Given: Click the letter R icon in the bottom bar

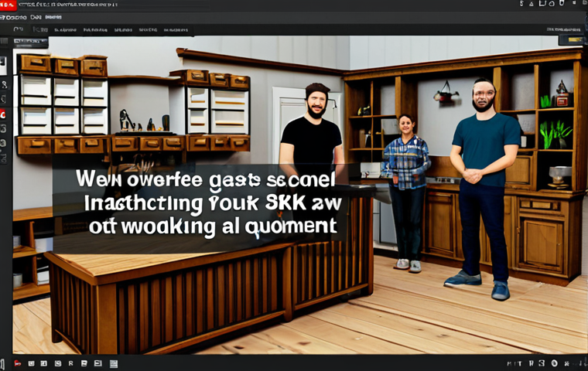Looking at the screenshot, I should [x=70, y=363].
